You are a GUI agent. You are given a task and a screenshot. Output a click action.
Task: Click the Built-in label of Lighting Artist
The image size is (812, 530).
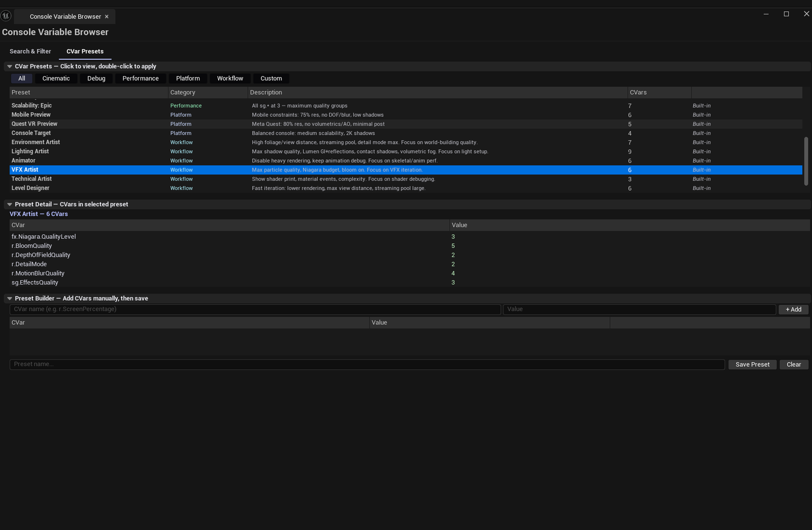pyautogui.click(x=701, y=152)
